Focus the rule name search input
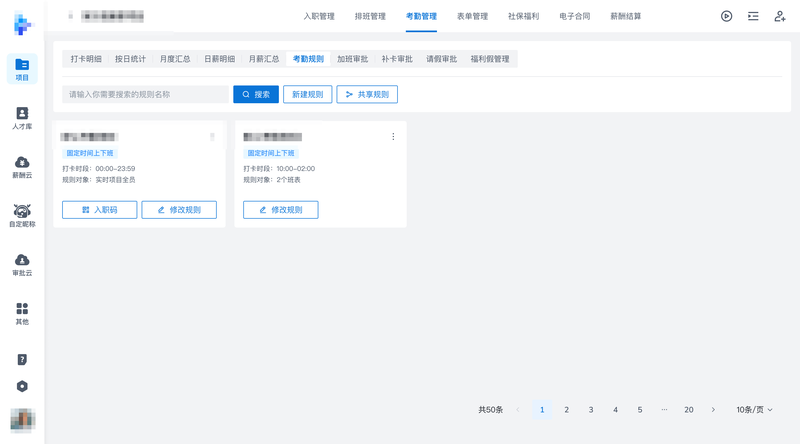800x444 pixels. pos(145,94)
